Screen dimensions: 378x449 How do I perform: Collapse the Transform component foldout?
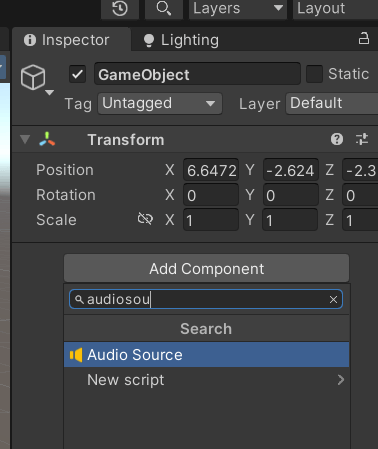click(25, 139)
